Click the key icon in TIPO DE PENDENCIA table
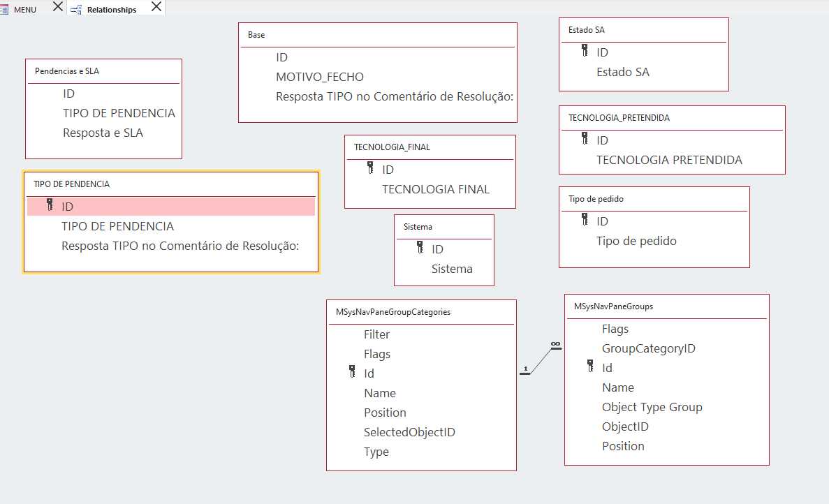Screen dimensions: 829x504 [50, 205]
